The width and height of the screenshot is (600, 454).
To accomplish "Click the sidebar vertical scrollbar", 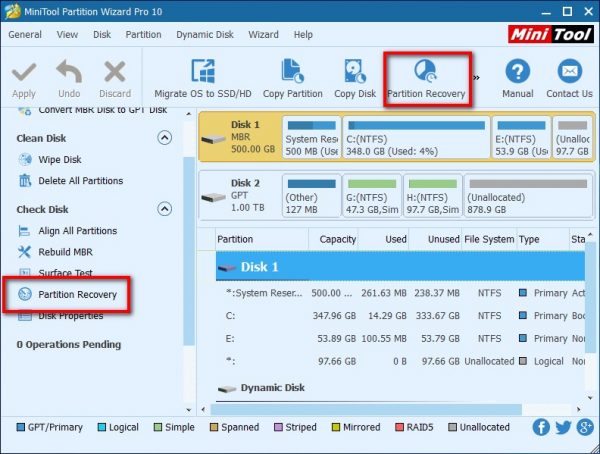I will coord(189,251).
